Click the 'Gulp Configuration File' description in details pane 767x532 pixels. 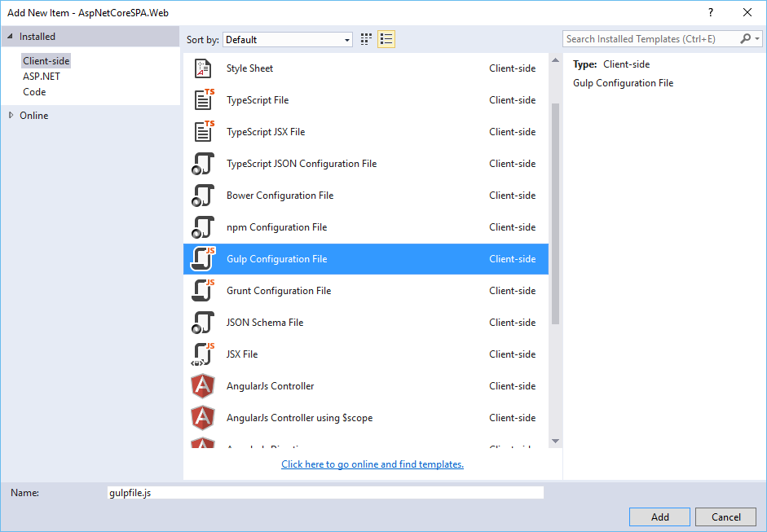[624, 83]
